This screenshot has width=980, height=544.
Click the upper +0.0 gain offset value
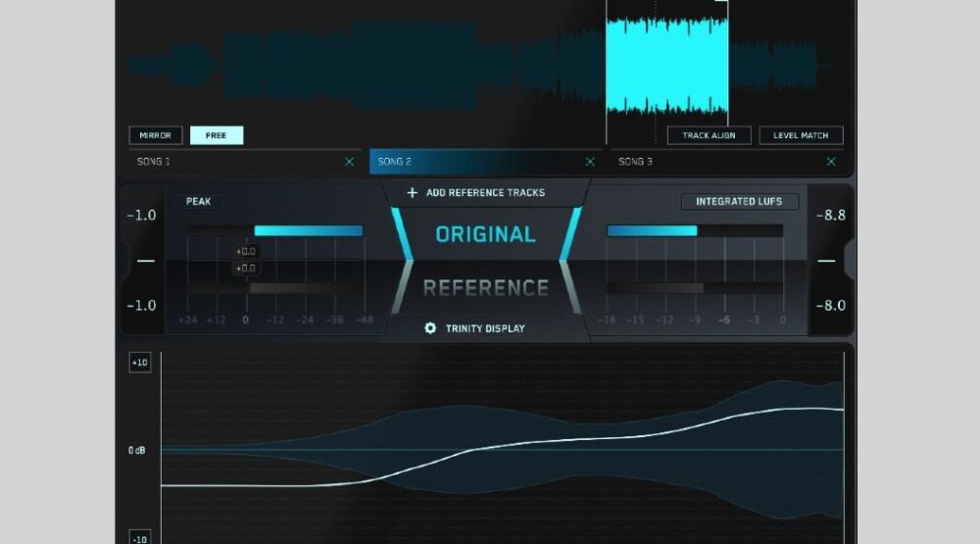(245, 251)
